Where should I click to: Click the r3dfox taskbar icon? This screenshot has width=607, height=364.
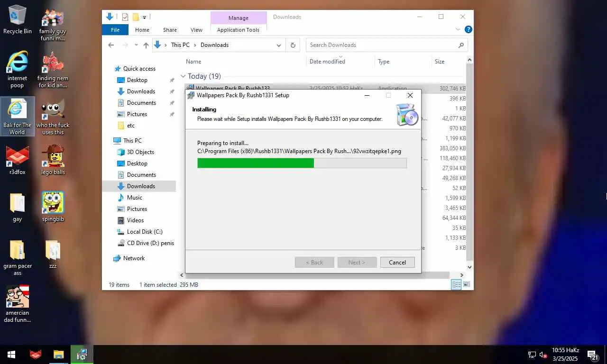point(35,355)
